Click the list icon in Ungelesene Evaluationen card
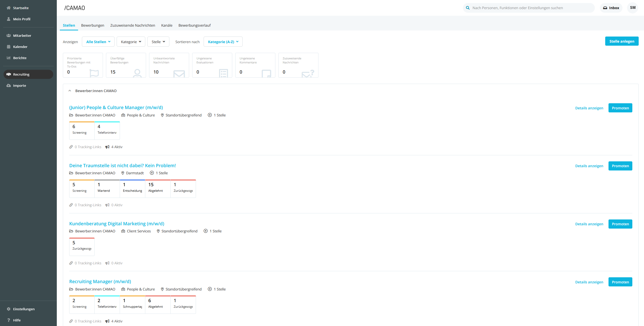644x326 pixels. (223, 73)
